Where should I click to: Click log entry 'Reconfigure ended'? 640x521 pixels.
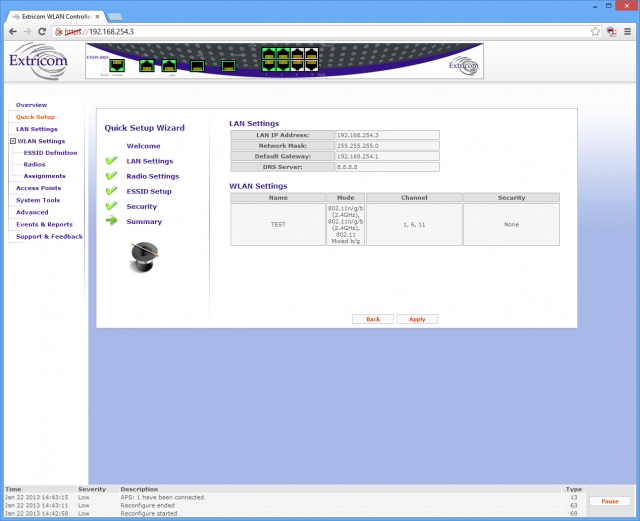click(x=147, y=505)
